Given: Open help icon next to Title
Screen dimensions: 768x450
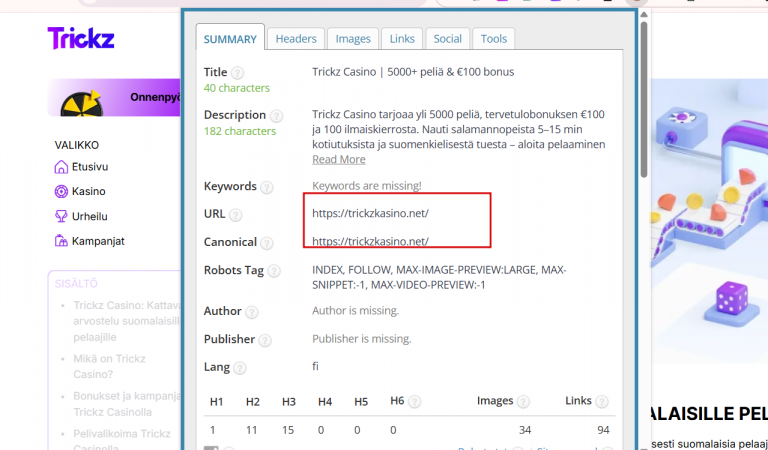Looking at the screenshot, I should 238,73.
